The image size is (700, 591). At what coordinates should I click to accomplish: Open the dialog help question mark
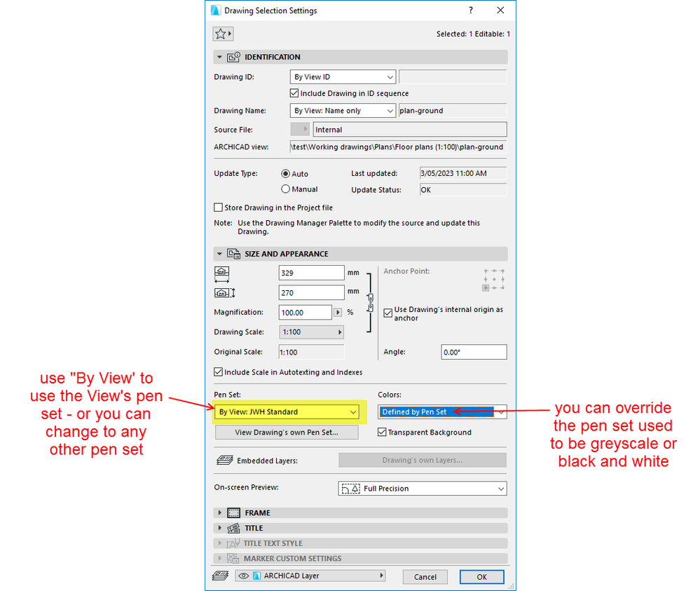(x=471, y=11)
